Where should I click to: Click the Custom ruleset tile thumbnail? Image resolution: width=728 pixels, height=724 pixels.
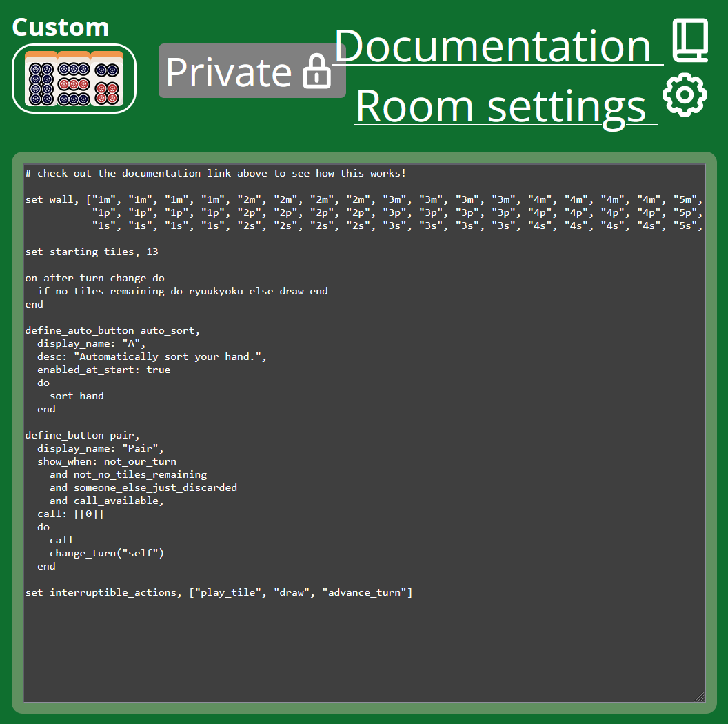tap(74, 79)
